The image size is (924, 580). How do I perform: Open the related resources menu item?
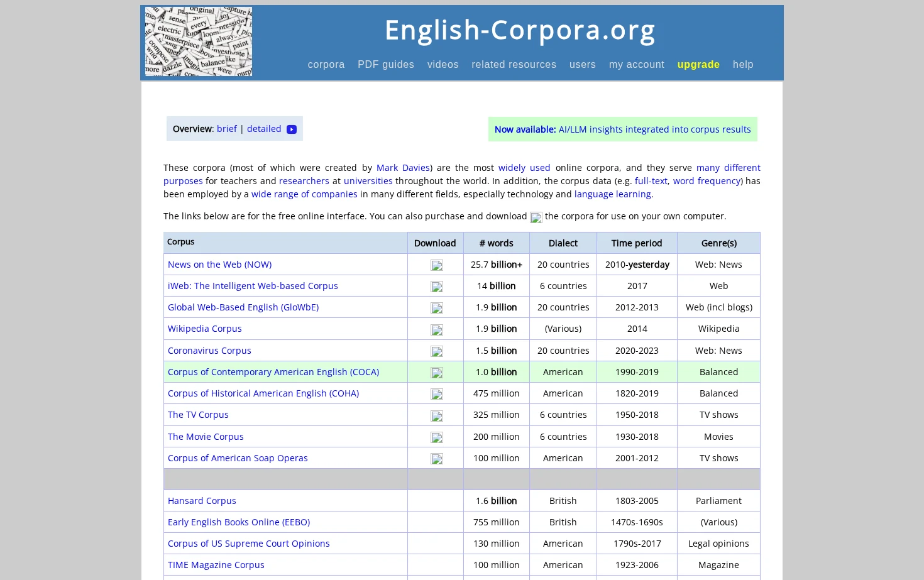[514, 64]
